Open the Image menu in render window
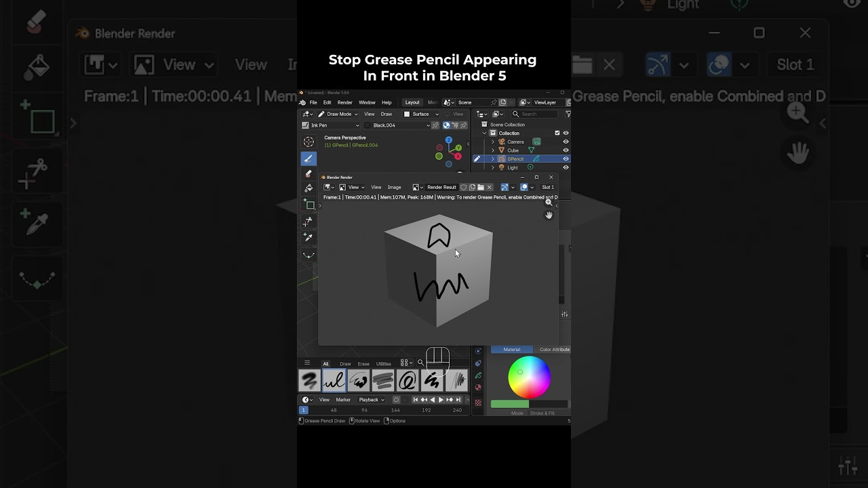Image resolution: width=868 pixels, height=488 pixels. coord(394,187)
